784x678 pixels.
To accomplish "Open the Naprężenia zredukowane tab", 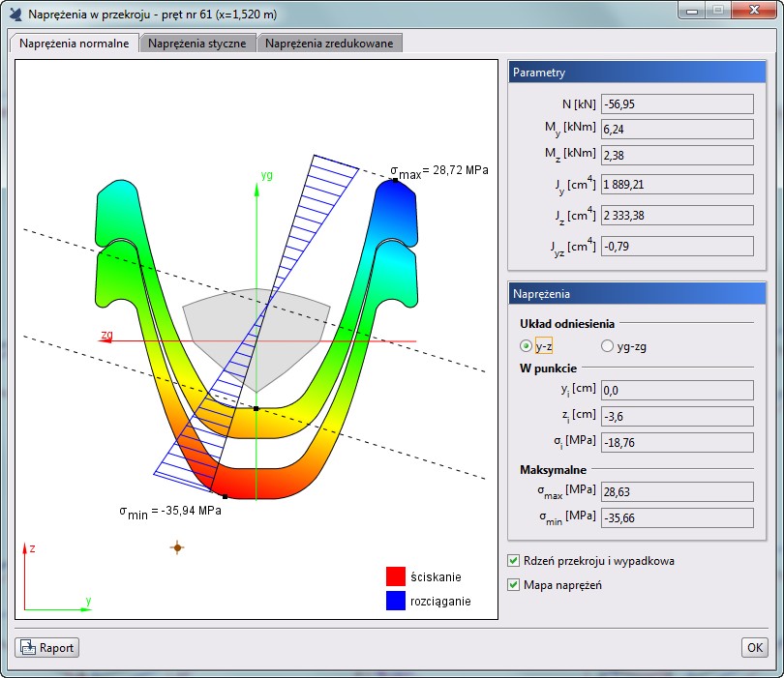I will tap(329, 44).
